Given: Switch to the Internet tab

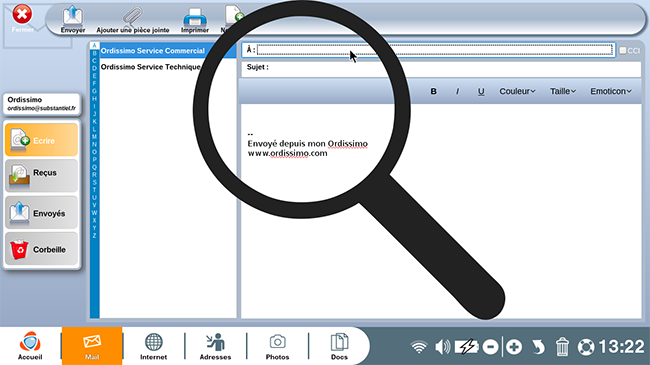Looking at the screenshot, I should 153,346.
